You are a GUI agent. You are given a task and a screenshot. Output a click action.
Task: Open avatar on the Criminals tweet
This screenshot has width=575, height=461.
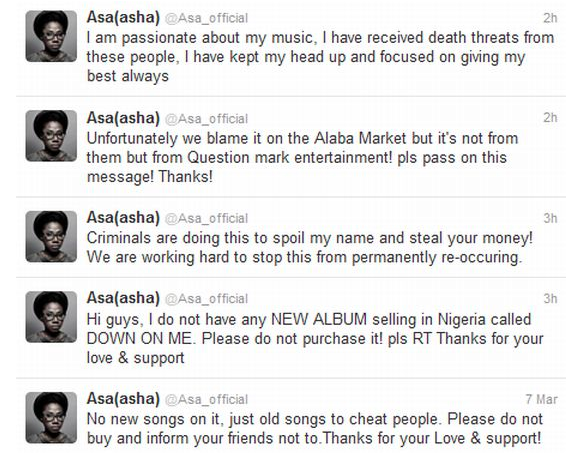click(x=51, y=236)
